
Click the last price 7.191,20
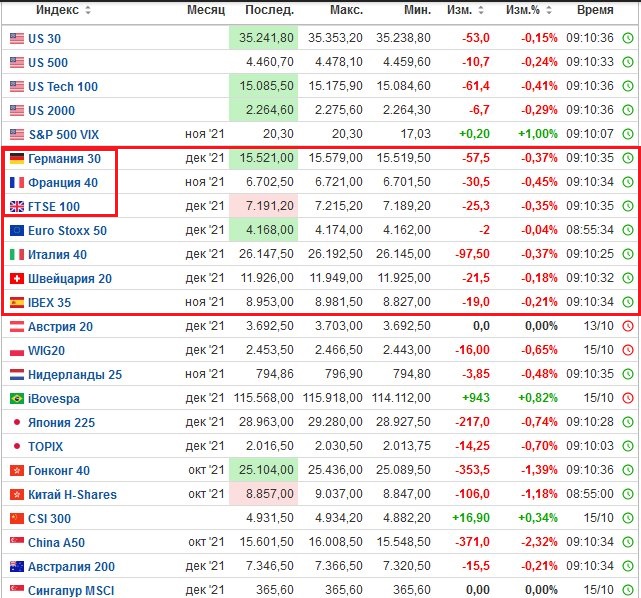click(x=270, y=206)
